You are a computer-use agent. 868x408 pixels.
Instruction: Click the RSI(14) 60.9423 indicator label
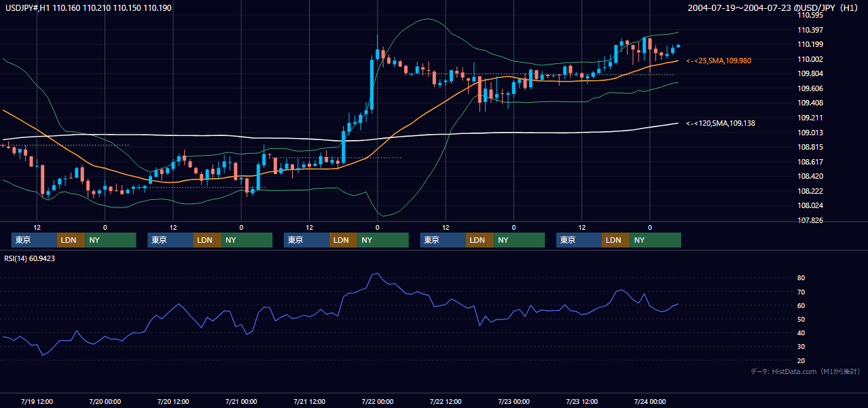(30, 258)
